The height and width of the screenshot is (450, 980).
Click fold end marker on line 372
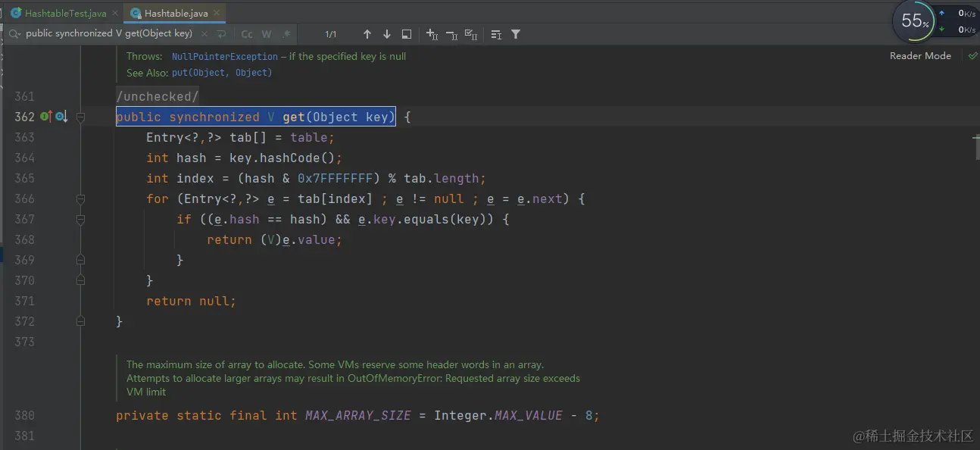pyautogui.click(x=80, y=321)
